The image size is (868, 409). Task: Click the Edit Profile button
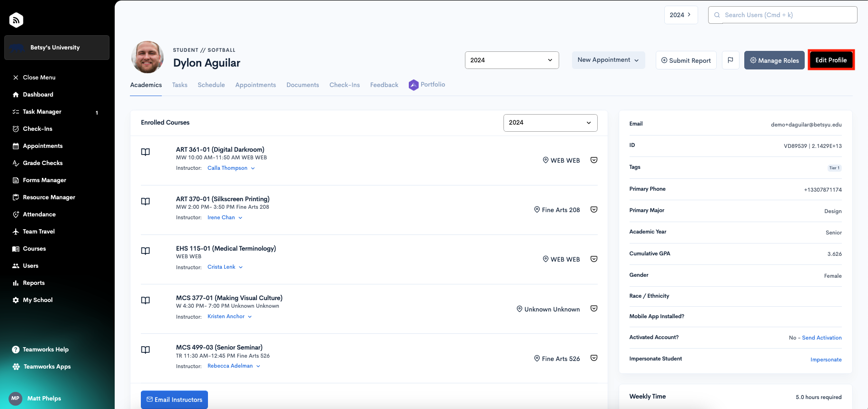click(x=831, y=60)
